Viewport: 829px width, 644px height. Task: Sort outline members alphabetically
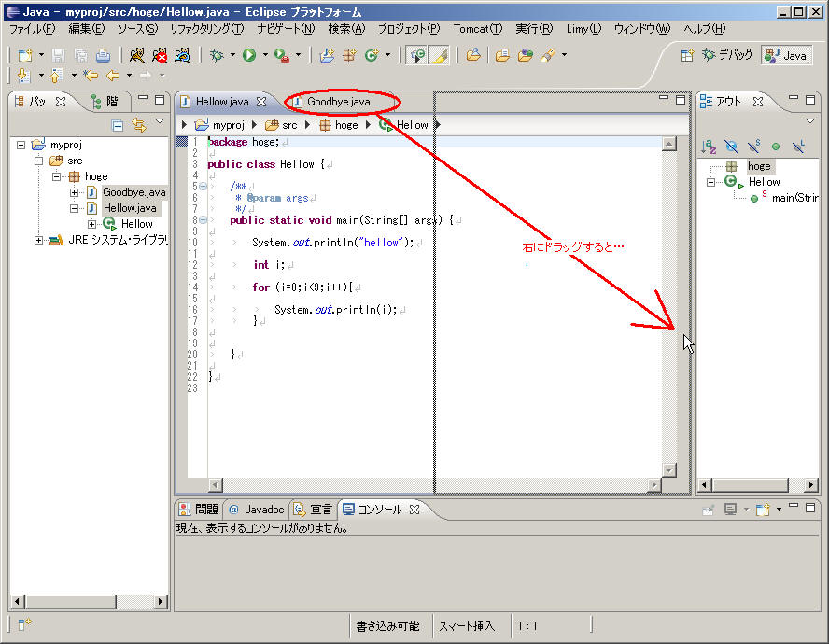pos(709,147)
